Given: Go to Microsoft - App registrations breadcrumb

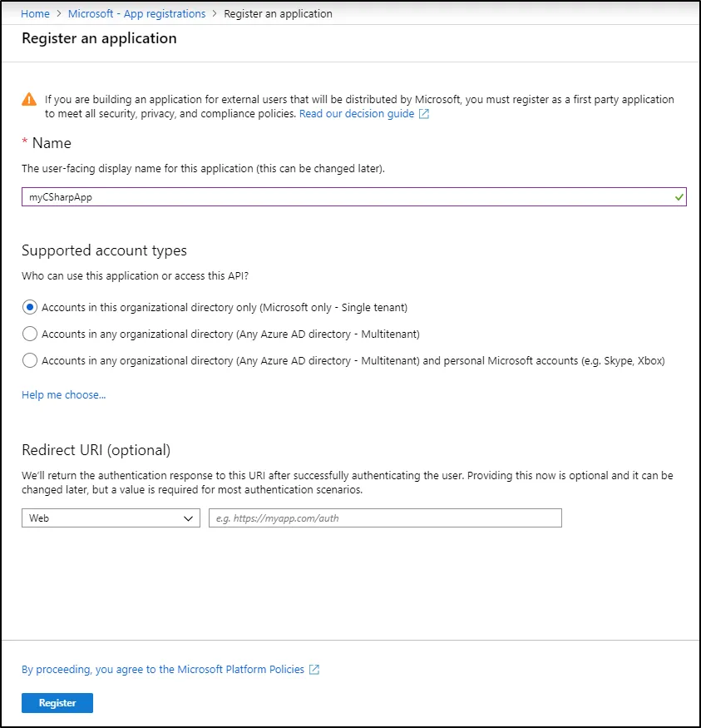Looking at the screenshot, I should pos(136,14).
